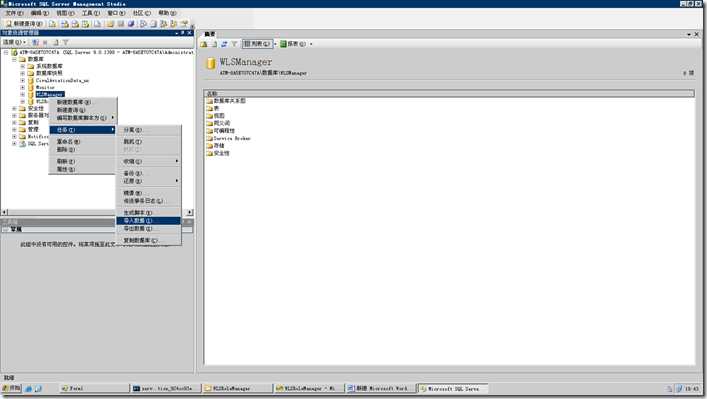707x399 pixels.
Task: Select the Service Broker folder in summary list
Action: 229,138
